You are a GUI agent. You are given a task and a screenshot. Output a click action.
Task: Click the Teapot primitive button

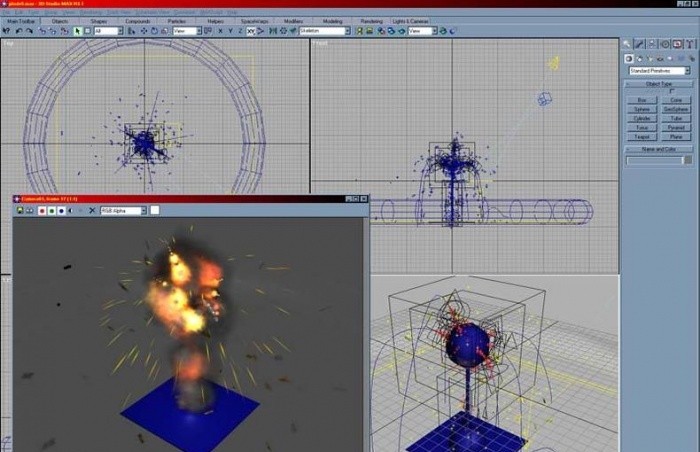(x=641, y=137)
